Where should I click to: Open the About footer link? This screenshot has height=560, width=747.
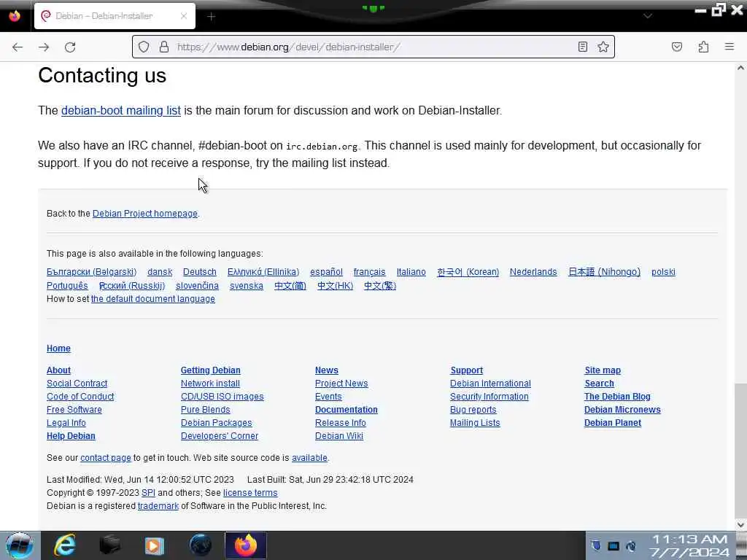(58, 370)
